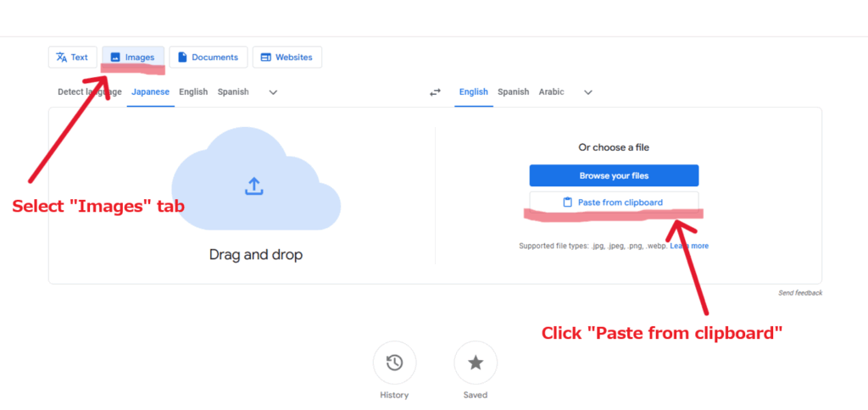Switch to the Text translation tab

tap(73, 57)
